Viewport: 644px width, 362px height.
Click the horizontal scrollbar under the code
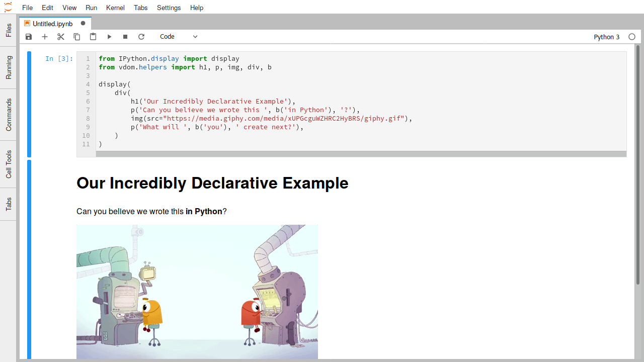361,154
